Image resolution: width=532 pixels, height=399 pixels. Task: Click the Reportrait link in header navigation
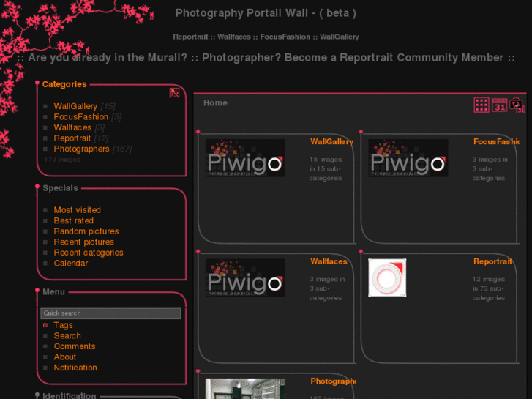pyautogui.click(x=190, y=37)
